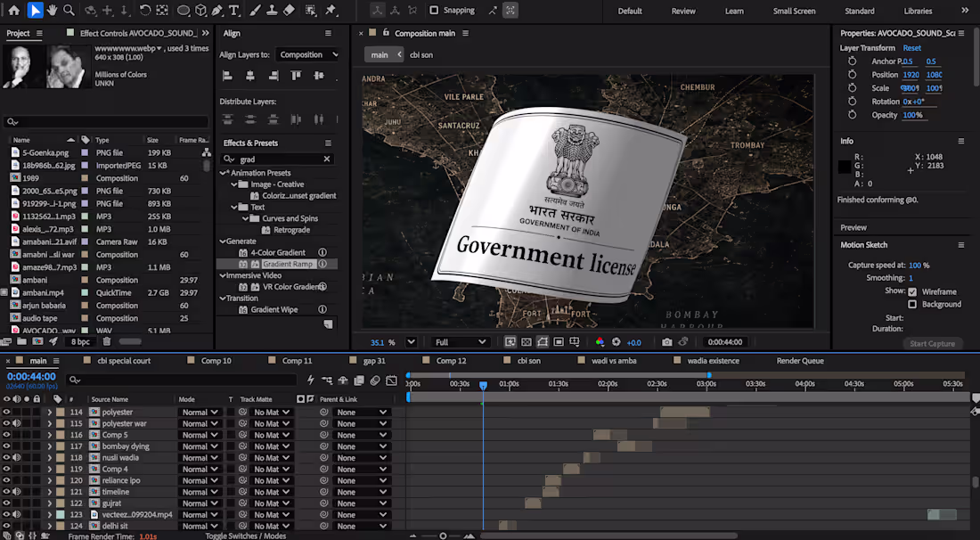The height and width of the screenshot is (540, 980).
Task: Open the wadi vs amba timeline tab
Action: [x=614, y=361]
